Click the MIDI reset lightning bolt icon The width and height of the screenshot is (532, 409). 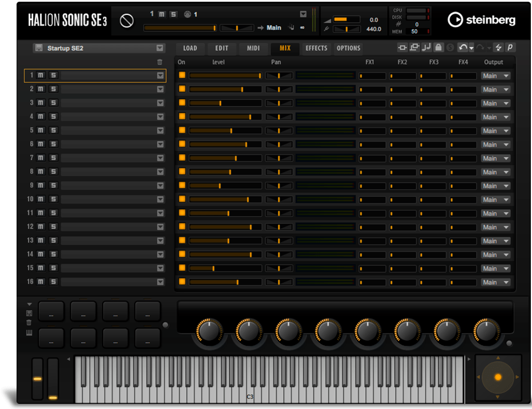coord(498,48)
